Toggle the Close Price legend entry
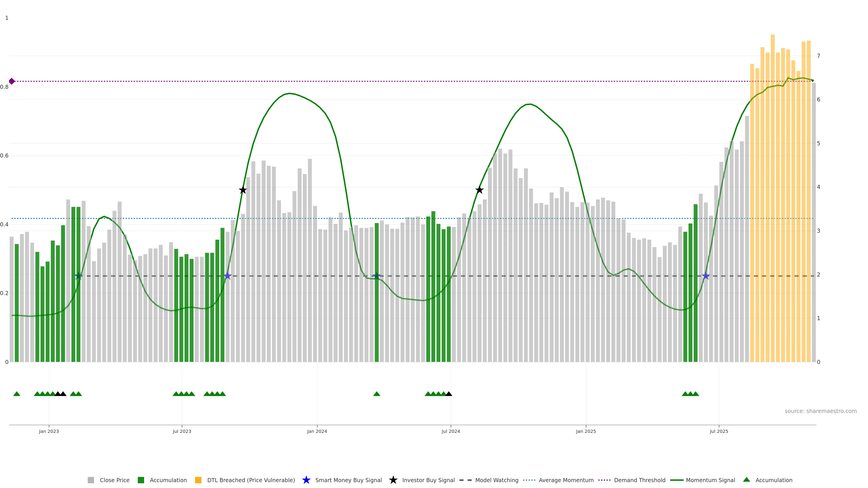Image resolution: width=868 pixels, height=488 pixels. (114, 480)
